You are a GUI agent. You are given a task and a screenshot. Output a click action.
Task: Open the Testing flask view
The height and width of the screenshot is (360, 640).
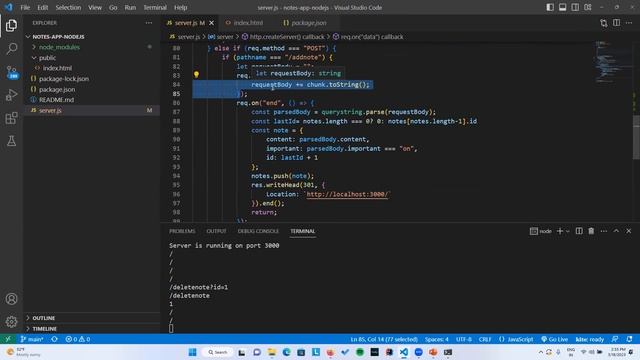point(11,141)
